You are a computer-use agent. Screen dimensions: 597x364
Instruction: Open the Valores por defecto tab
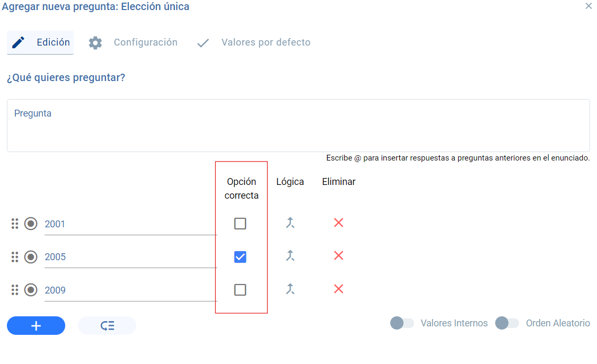[253, 42]
